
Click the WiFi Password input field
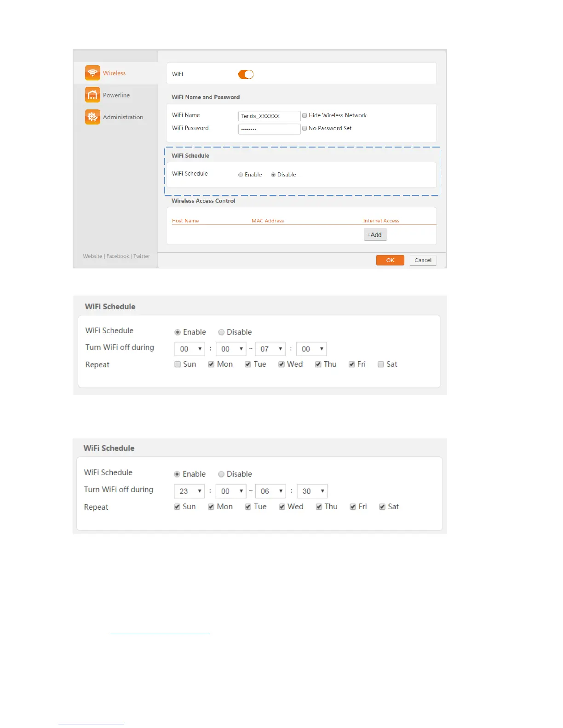click(269, 129)
